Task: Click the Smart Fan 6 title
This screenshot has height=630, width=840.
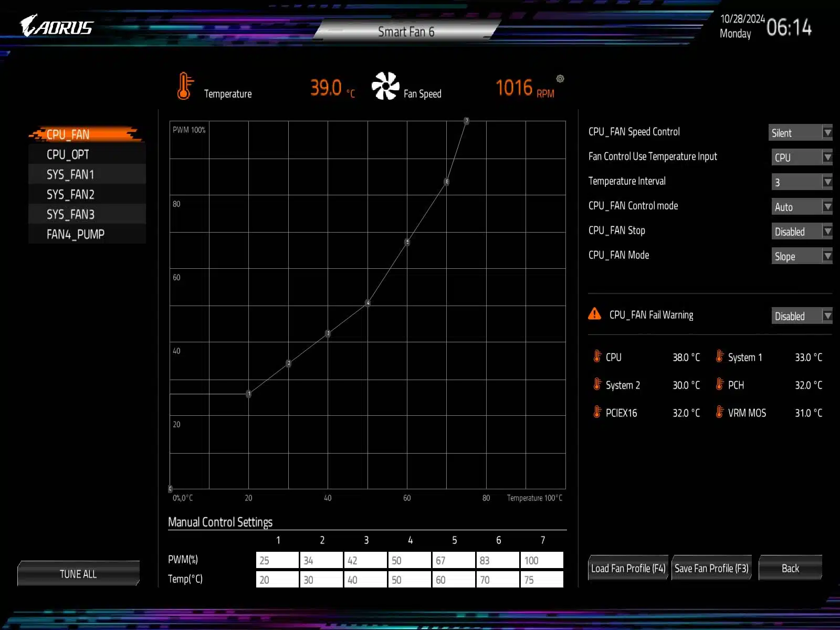Action: click(406, 31)
